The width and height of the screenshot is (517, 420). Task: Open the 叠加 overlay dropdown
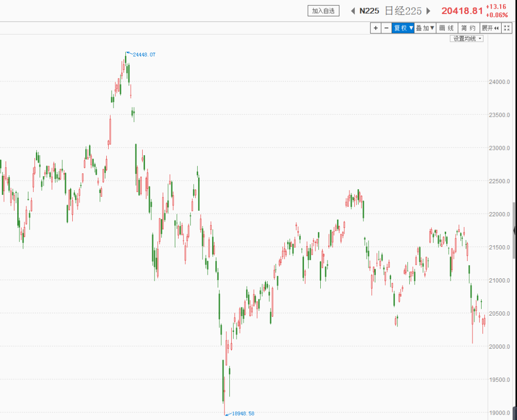425,28
